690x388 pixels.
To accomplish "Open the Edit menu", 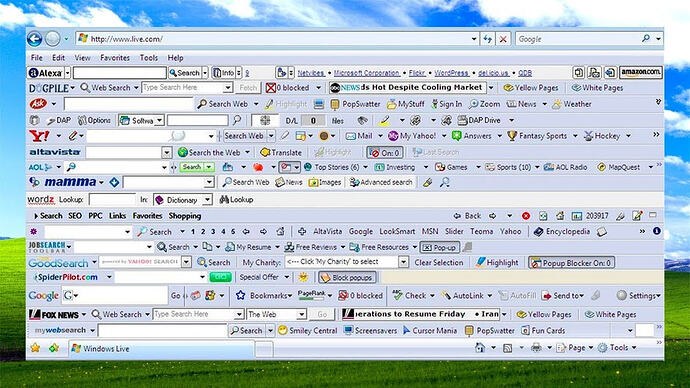I will pyautogui.click(x=58, y=58).
